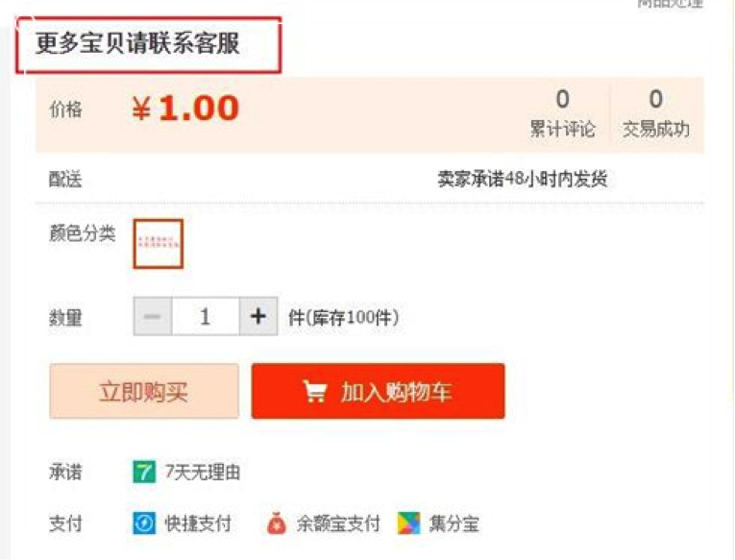
Task: Click the product title 更多宝贝请联系客服
Action: pyautogui.click(x=137, y=43)
